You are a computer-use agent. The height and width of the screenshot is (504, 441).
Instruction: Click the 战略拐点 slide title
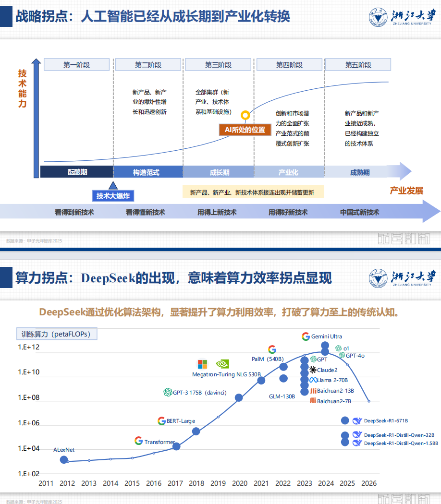pos(153,16)
